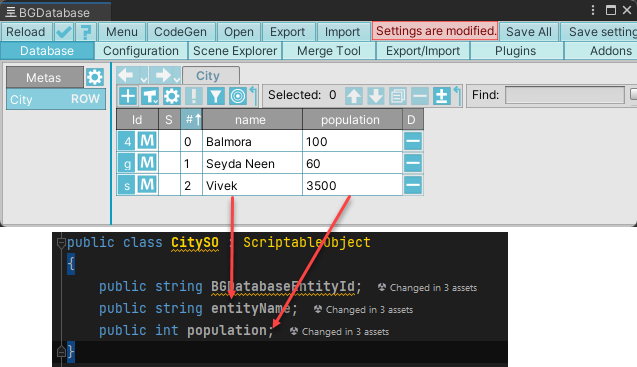Click the Save settings button
Viewport: 637px width, 367px height.
point(599,32)
